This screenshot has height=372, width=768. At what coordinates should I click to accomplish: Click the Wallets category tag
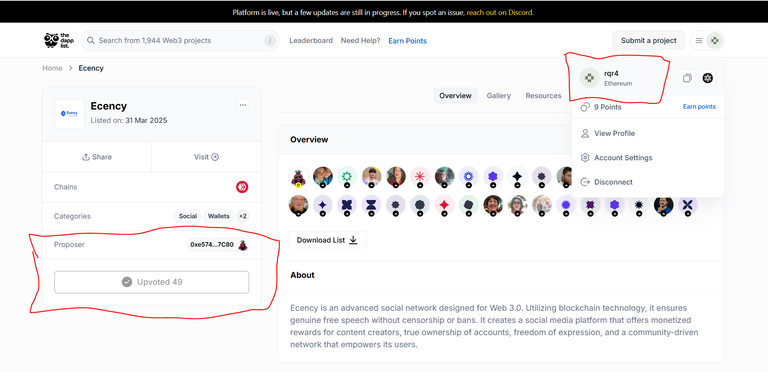pos(218,216)
